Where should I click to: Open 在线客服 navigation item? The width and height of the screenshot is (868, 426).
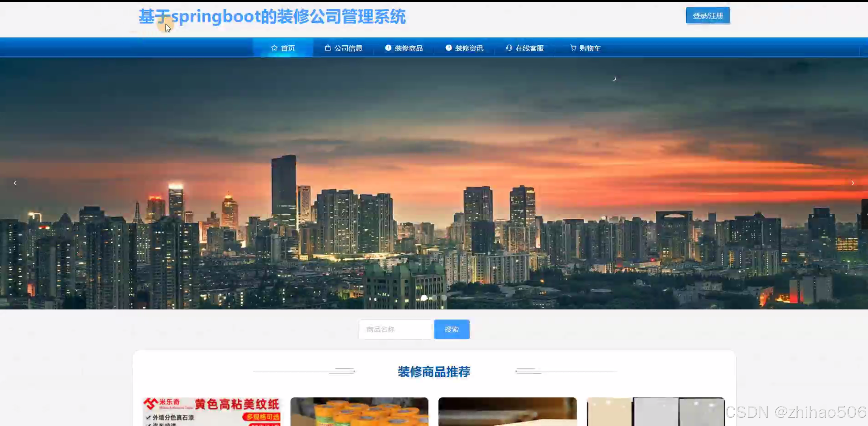(x=529, y=48)
